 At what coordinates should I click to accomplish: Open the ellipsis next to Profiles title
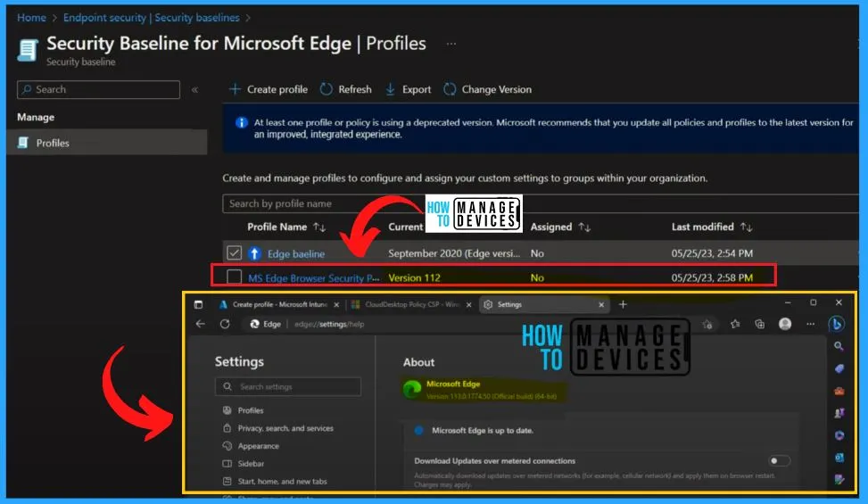[x=451, y=44]
